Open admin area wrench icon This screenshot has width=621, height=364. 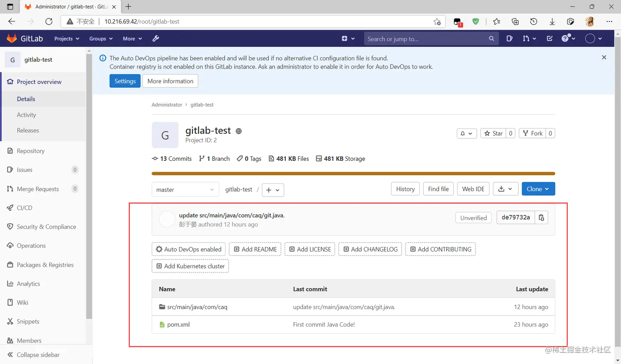[156, 39]
